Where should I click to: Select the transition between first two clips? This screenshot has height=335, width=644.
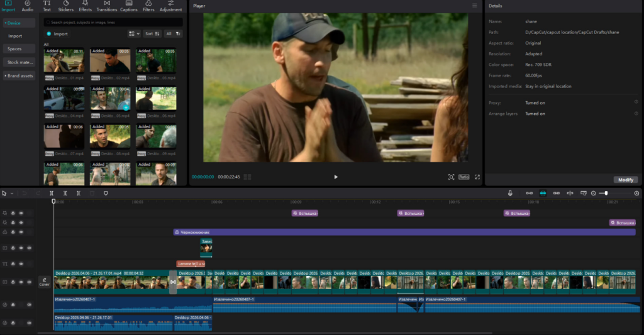[x=173, y=282]
